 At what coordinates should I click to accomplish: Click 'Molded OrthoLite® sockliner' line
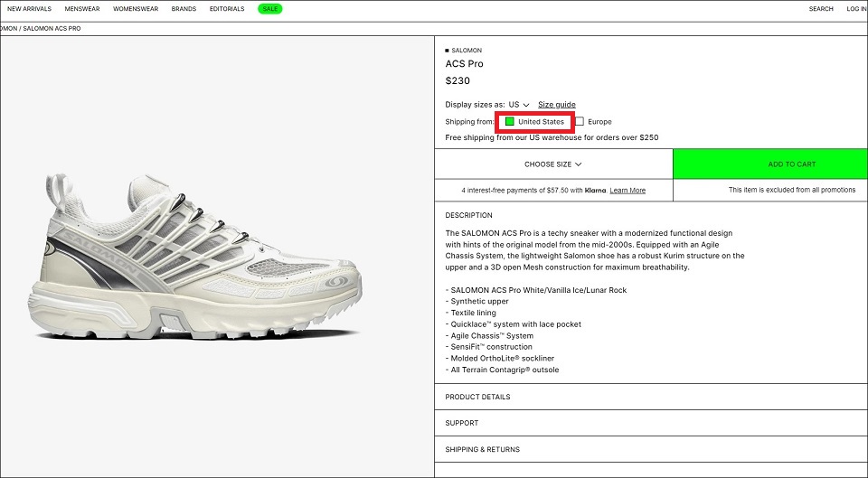499,358
